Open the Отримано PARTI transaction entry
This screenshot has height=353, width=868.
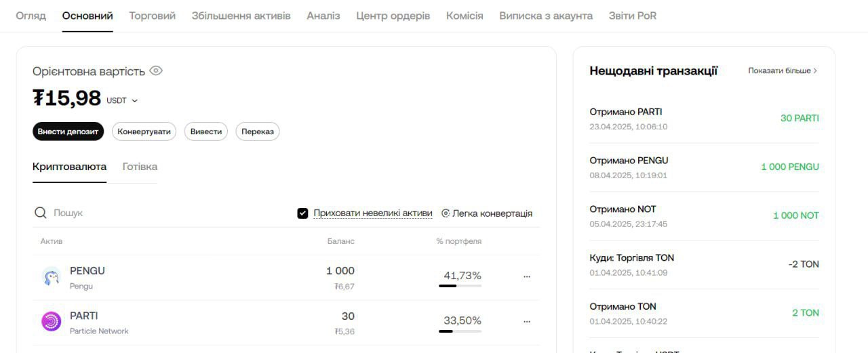pyautogui.click(x=704, y=119)
